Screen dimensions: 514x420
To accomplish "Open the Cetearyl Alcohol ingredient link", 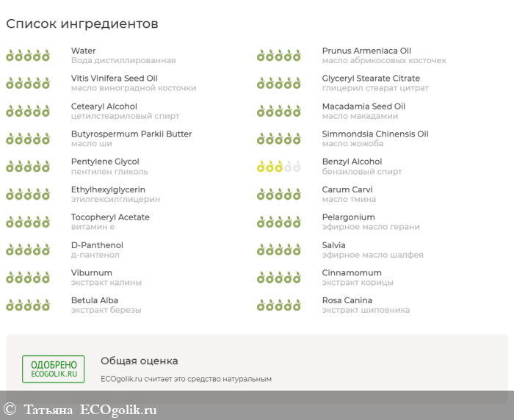I will tap(104, 106).
